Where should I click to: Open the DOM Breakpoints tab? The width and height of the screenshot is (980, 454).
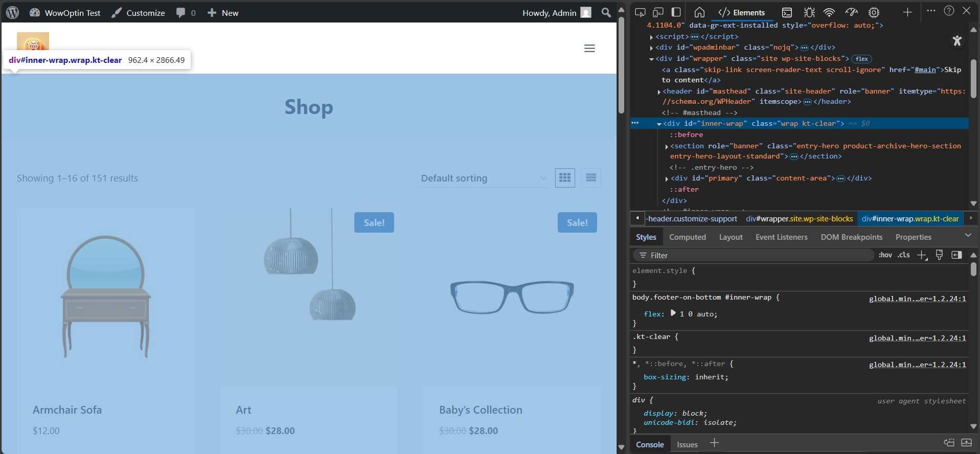(x=852, y=237)
